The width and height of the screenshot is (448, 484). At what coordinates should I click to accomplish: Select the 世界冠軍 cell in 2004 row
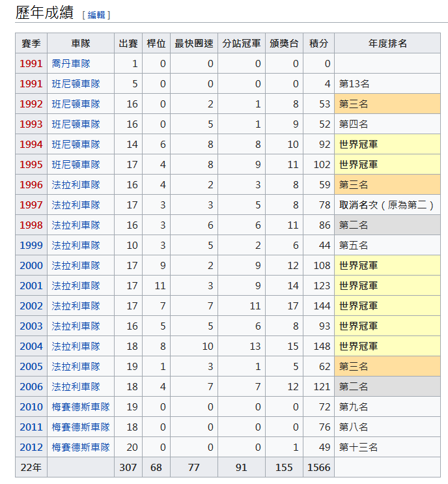pyautogui.click(x=387, y=347)
